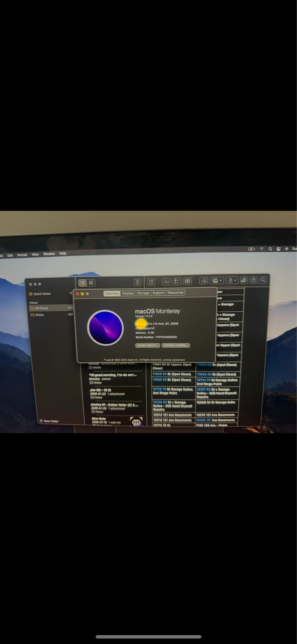The width and height of the screenshot is (297, 644).
Task: Open Software Update
Action: pyautogui.click(x=176, y=345)
